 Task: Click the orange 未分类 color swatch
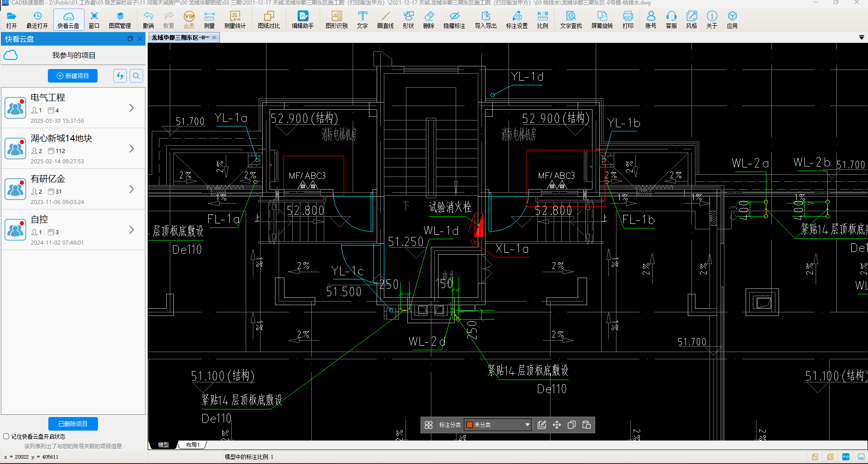(470, 425)
